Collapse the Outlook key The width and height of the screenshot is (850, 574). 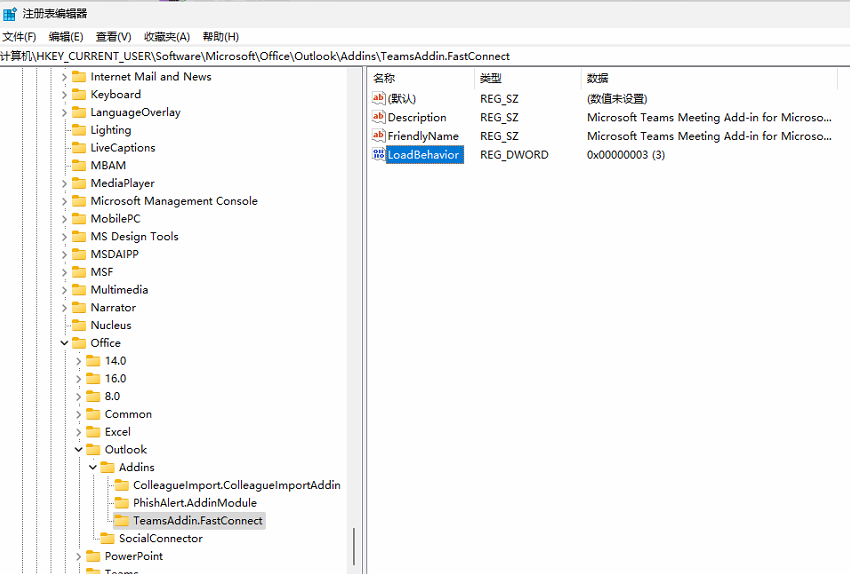click(79, 449)
